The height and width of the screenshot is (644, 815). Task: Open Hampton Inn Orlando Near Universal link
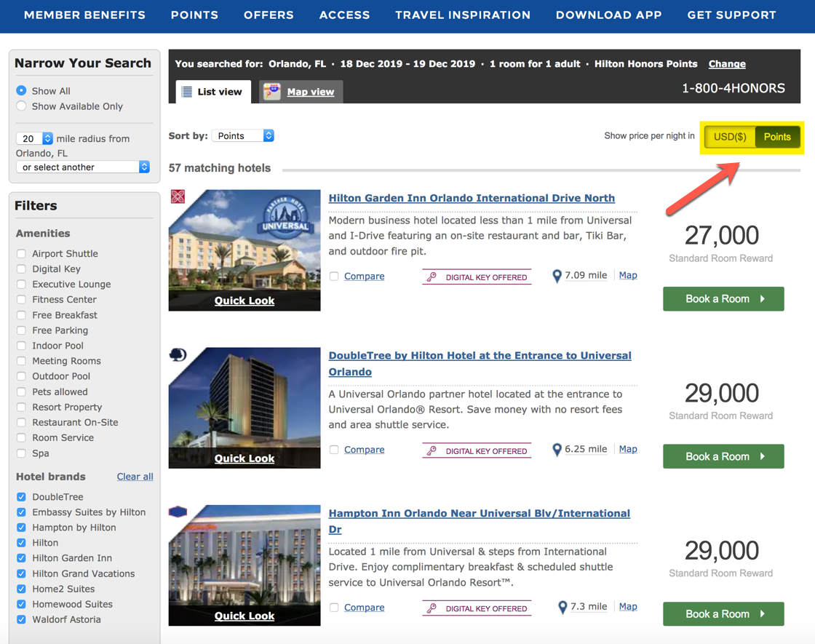[x=480, y=521]
